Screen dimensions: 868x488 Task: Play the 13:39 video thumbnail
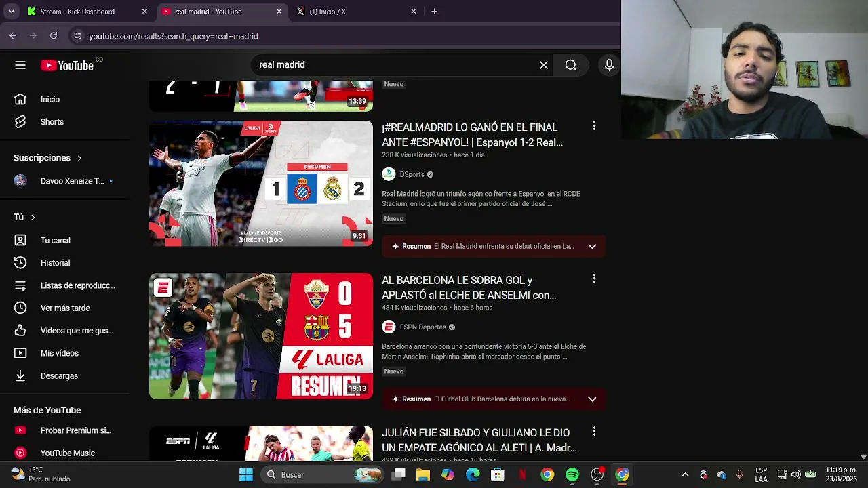[x=261, y=96]
